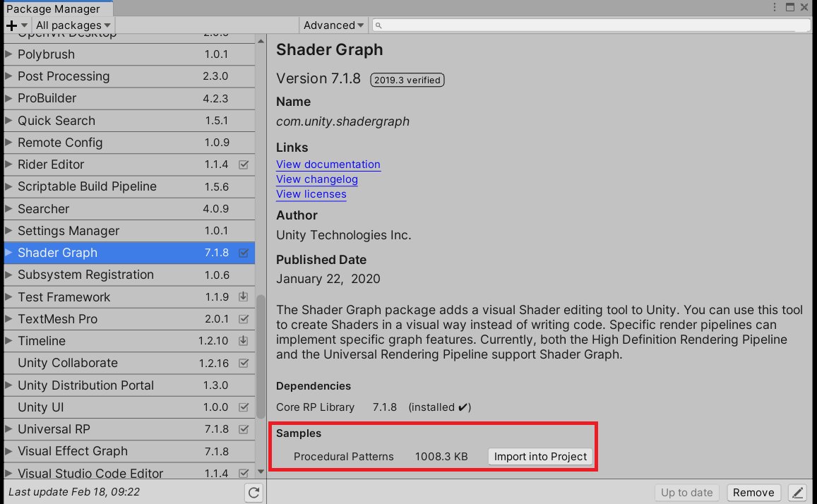Image resolution: width=817 pixels, height=504 pixels.
Task: Click installed checkmark on Unity Collaborate row
Action: click(x=244, y=363)
